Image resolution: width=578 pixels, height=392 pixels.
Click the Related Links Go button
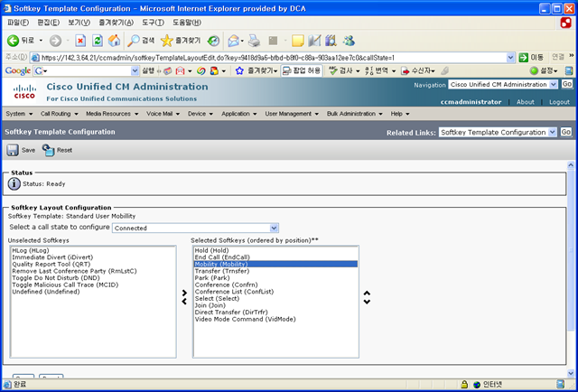tap(566, 132)
